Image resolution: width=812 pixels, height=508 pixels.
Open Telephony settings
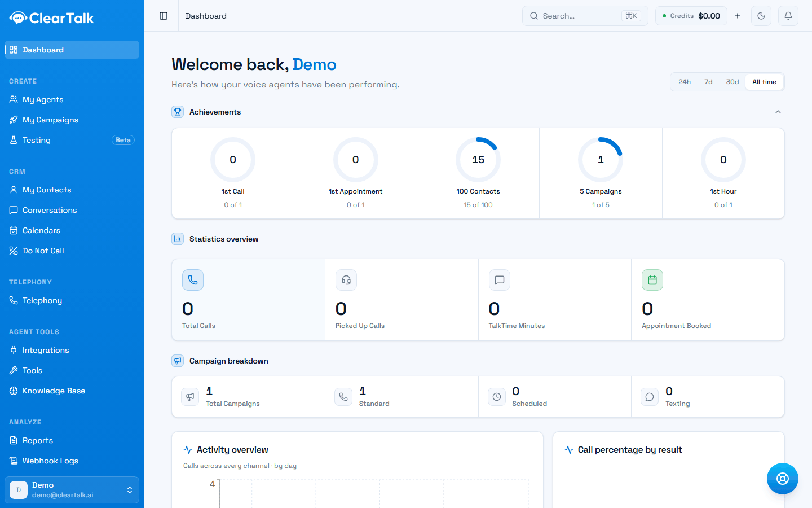click(72, 300)
